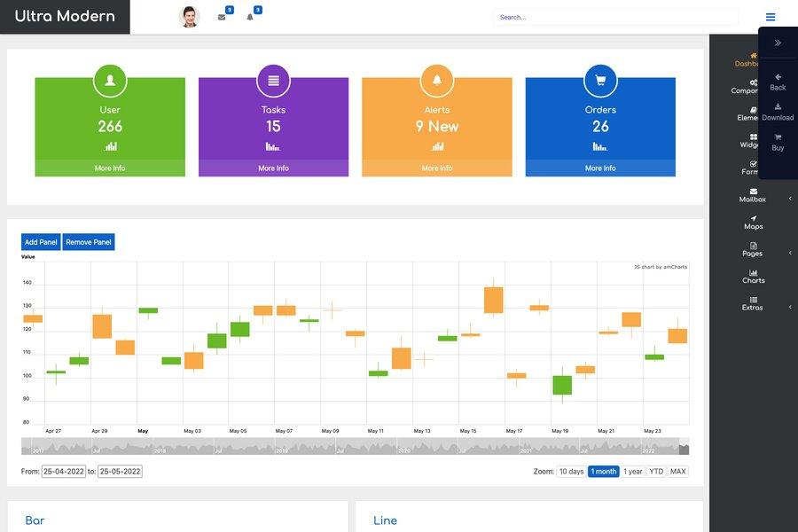Viewport: 798px width, 532px height.
Task: Expand the Extras submenu
Action: coord(789,306)
